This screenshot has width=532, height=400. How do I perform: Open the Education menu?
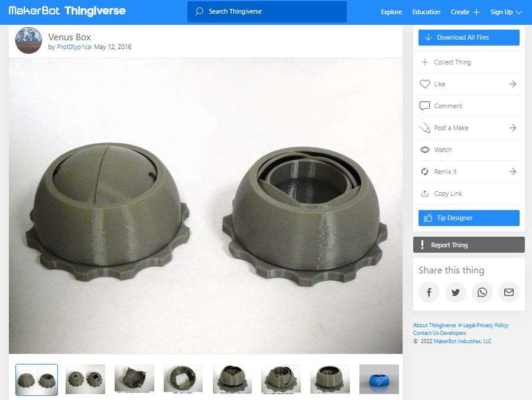(426, 11)
